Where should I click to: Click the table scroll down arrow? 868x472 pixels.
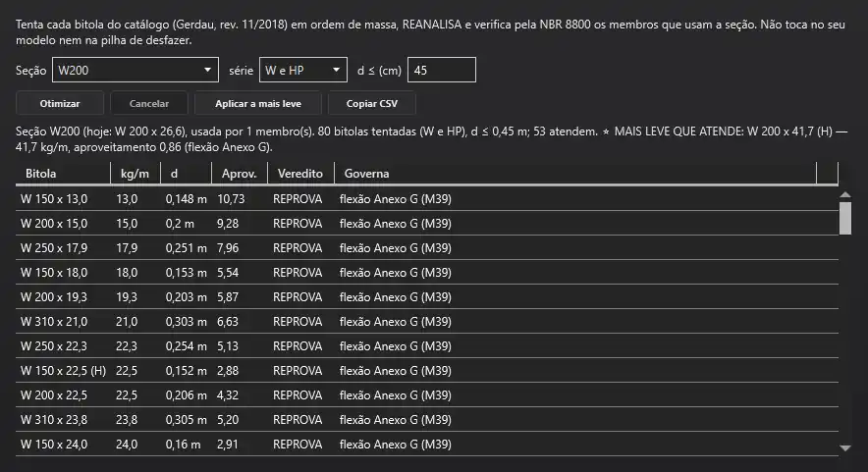pyautogui.click(x=844, y=448)
